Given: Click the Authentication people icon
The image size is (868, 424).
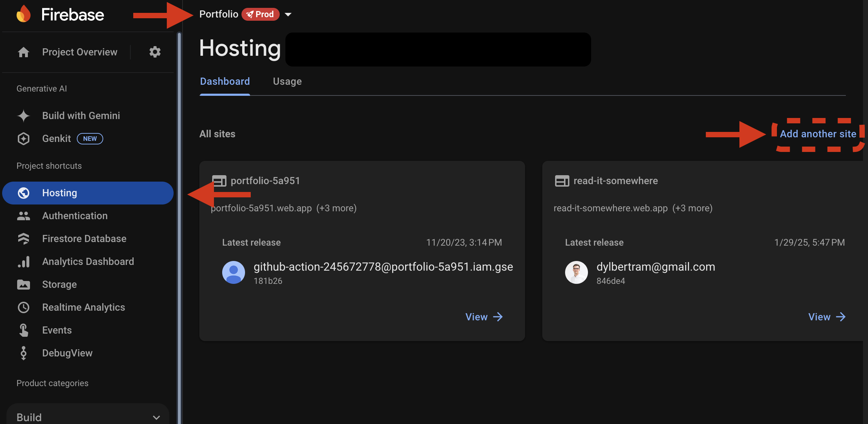Looking at the screenshot, I should [24, 216].
